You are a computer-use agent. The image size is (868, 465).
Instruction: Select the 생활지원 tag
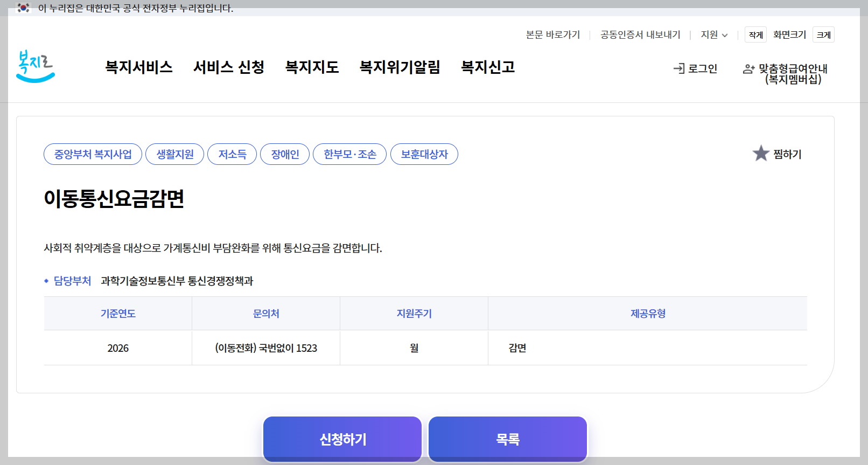tap(175, 154)
